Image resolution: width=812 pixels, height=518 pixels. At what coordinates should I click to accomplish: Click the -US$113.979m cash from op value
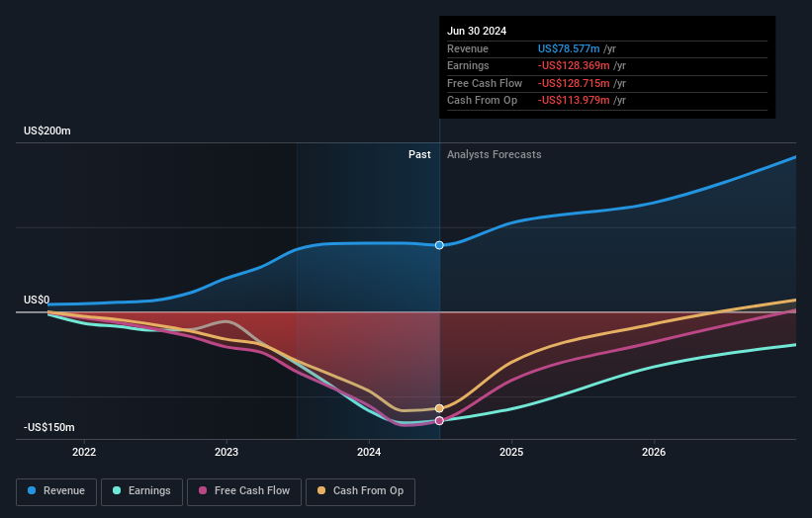(574, 101)
